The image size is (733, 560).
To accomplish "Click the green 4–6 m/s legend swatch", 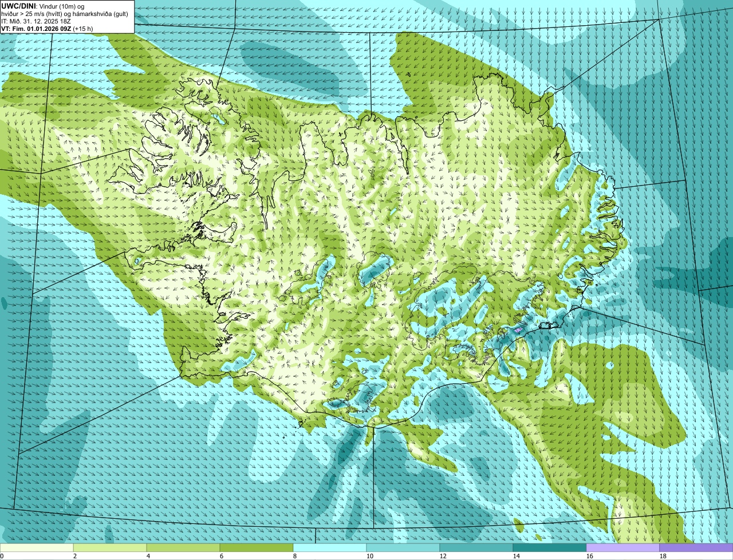I will tap(183, 547).
